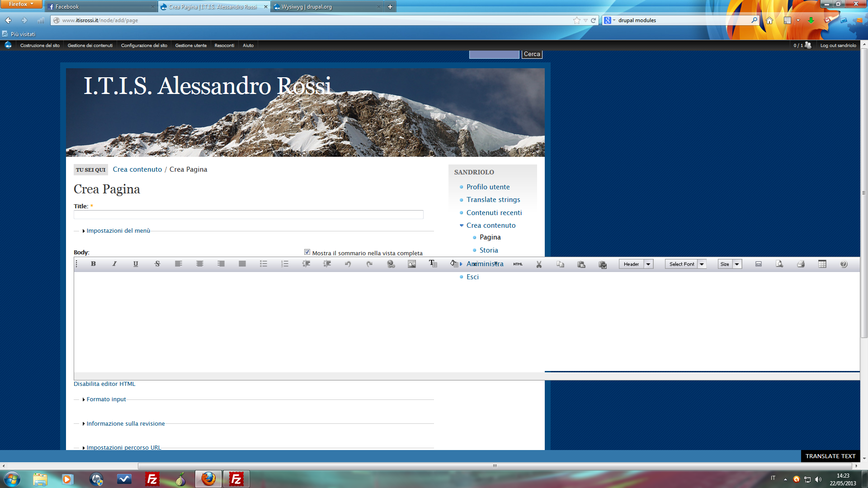
Task: Click the Windows Start button
Action: [12, 479]
